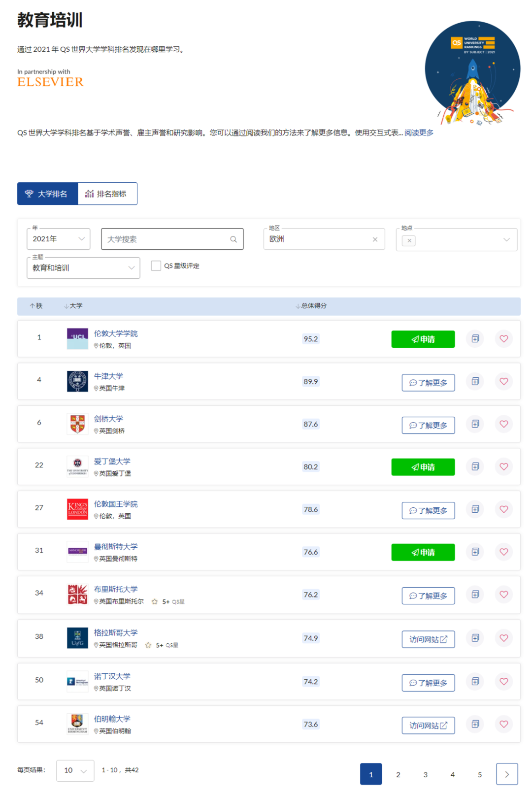Viewport: 532px width, 793px height.
Task: Favorite 剑桥大学 with the heart icon
Action: click(503, 424)
